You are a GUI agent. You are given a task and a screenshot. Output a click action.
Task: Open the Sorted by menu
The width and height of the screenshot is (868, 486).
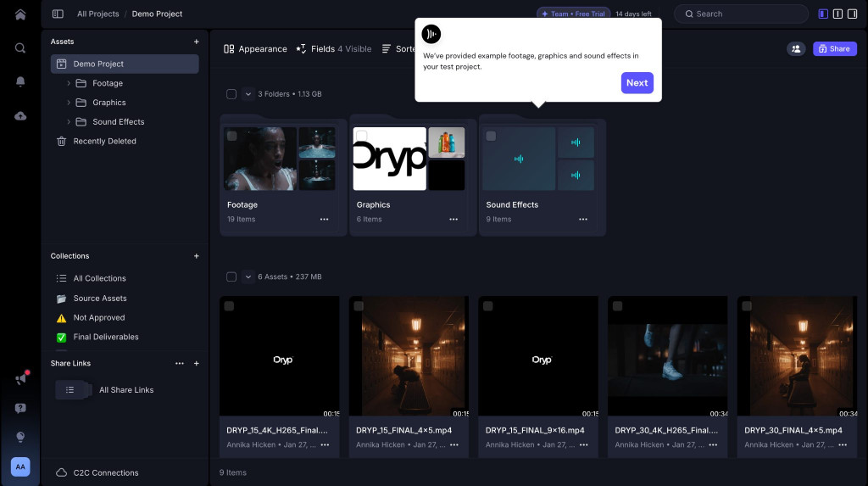tap(398, 48)
